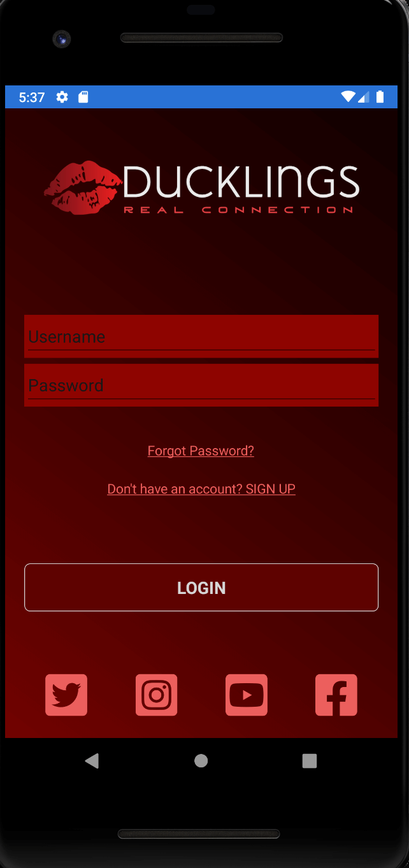
Task: Tap the settings gear in status bar
Action: [62, 97]
